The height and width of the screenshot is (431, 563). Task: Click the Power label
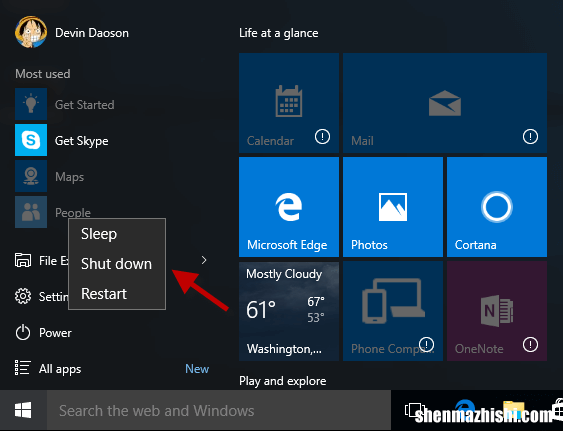coord(55,333)
